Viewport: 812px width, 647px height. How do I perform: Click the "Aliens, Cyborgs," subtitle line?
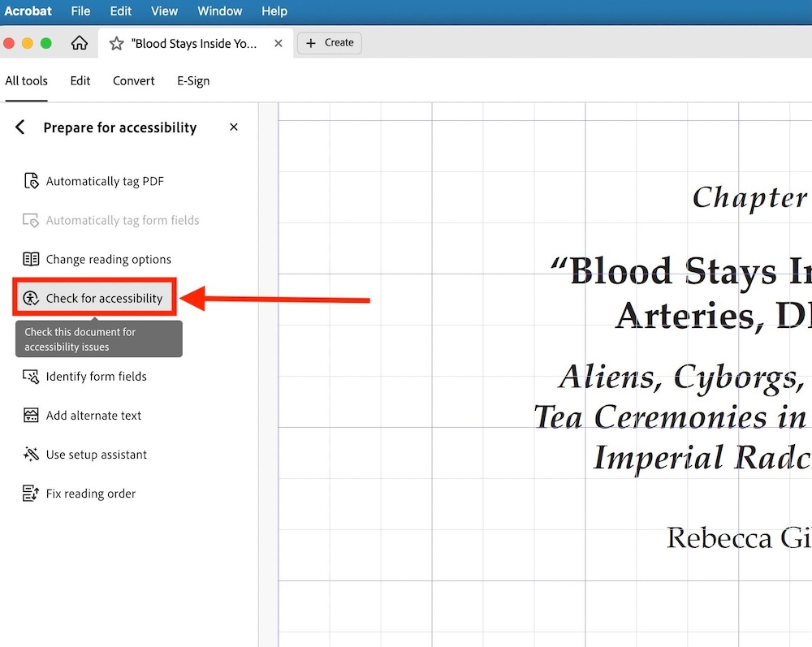tap(681, 377)
